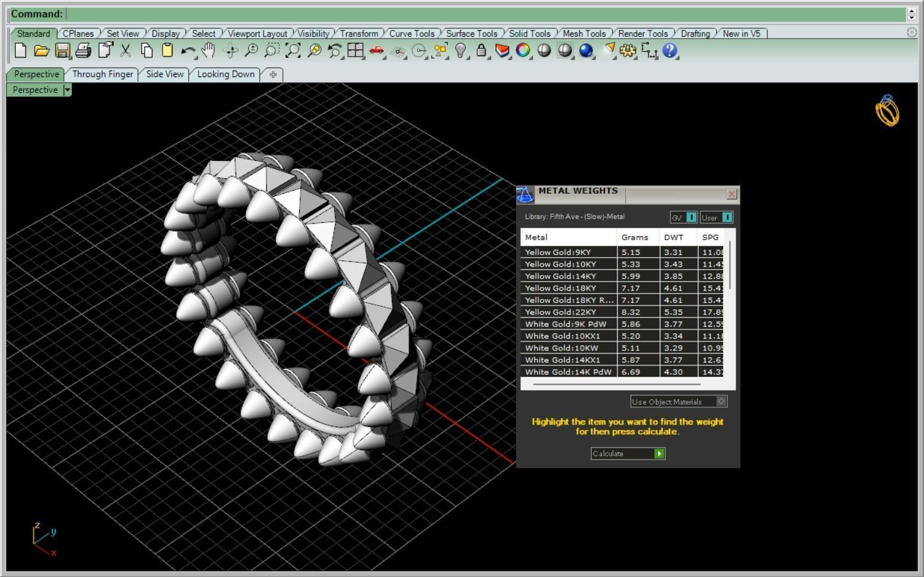This screenshot has height=577, width=924.
Task: Switch to the CPlanes toolbar tab
Action: 78,33
